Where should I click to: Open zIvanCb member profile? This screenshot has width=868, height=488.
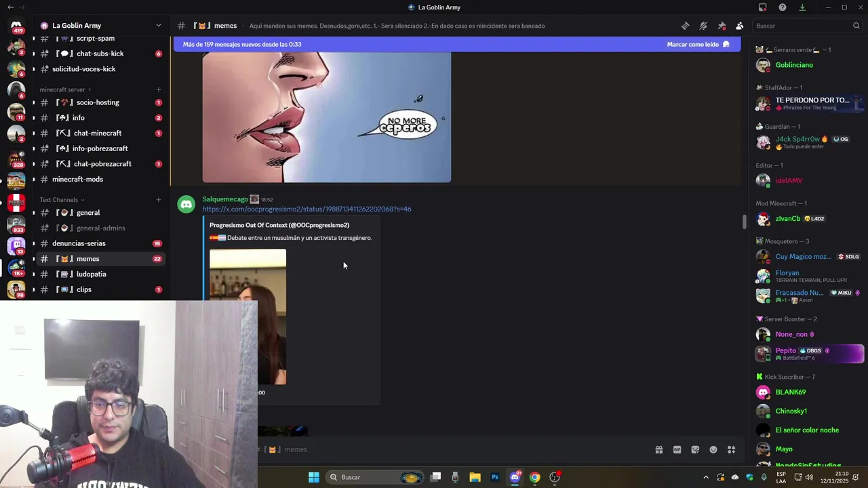pyautogui.click(x=809, y=219)
